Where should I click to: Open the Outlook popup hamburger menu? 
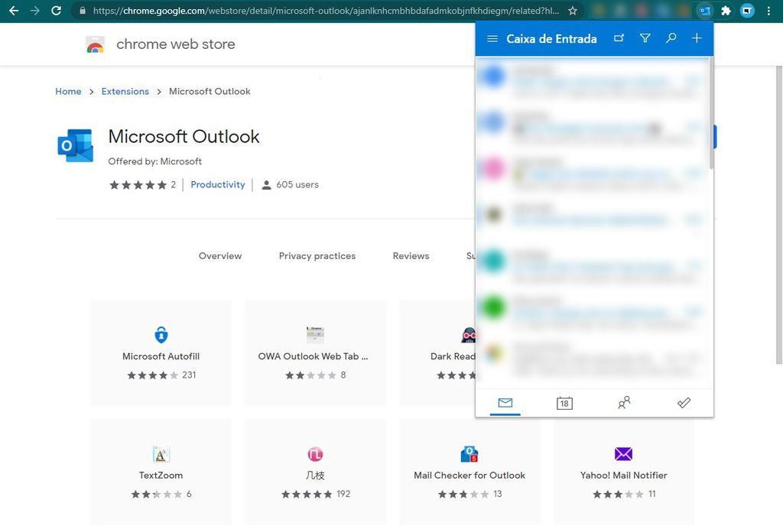[x=492, y=38]
